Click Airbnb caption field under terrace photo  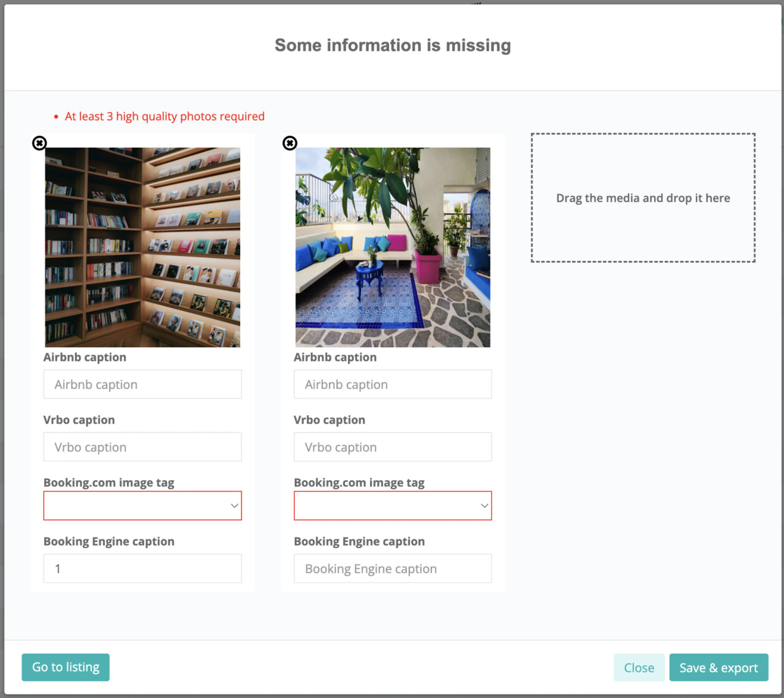(x=393, y=384)
